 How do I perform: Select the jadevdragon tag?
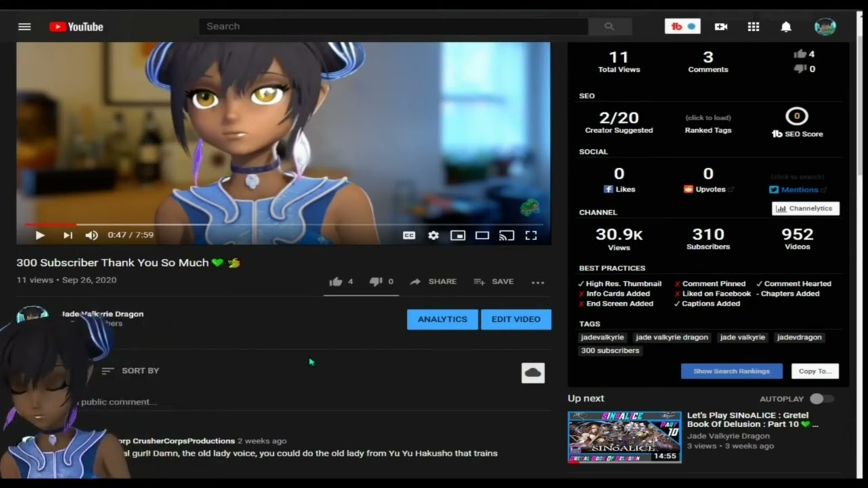[x=800, y=338]
